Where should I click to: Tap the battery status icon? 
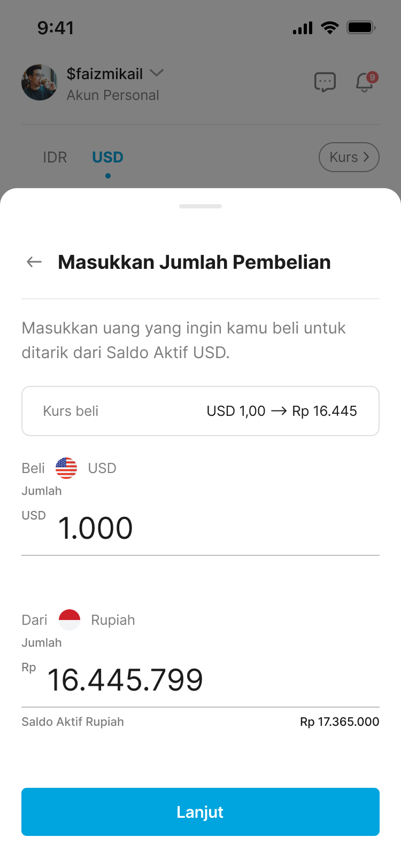[361, 27]
